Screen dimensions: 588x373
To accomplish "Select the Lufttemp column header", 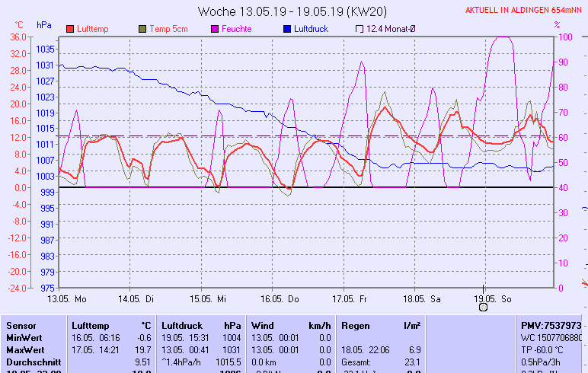I will click(88, 325).
